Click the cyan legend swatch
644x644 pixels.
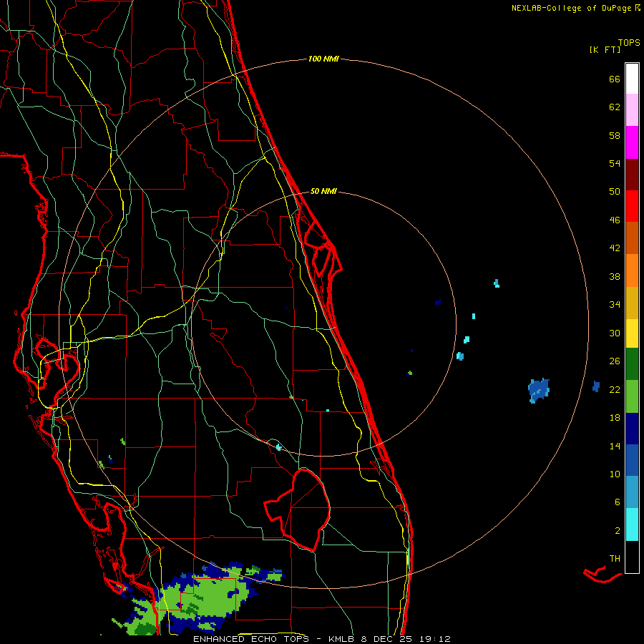pyautogui.click(x=632, y=525)
